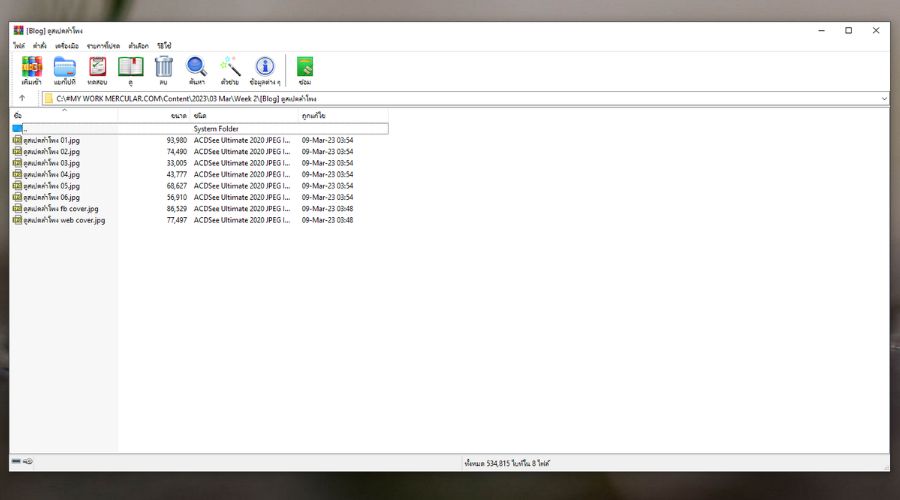
Task: Open the Favorites menu (fourth item)
Action: pos(103,45)
